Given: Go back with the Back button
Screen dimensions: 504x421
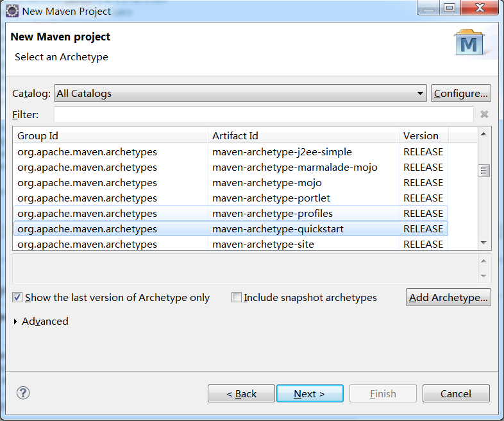Looking at the screenshot, I should tap(241, 393).
